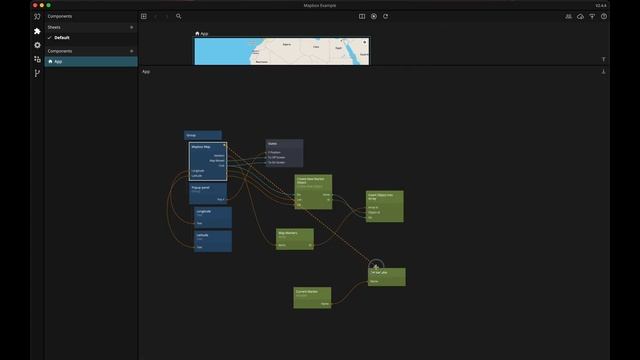This screenshot has height=360, width=640.
Task: Select the green node with circle cursor
Action: point(387,277)
